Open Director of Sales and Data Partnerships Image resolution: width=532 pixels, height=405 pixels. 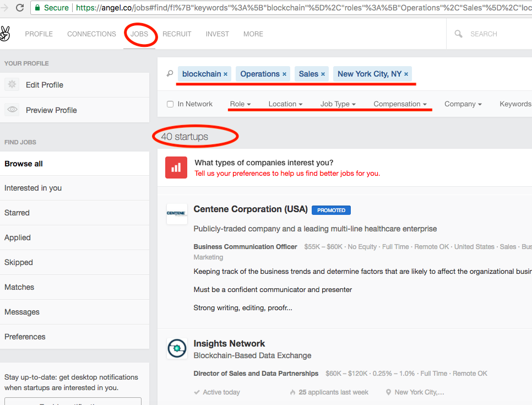256,374
